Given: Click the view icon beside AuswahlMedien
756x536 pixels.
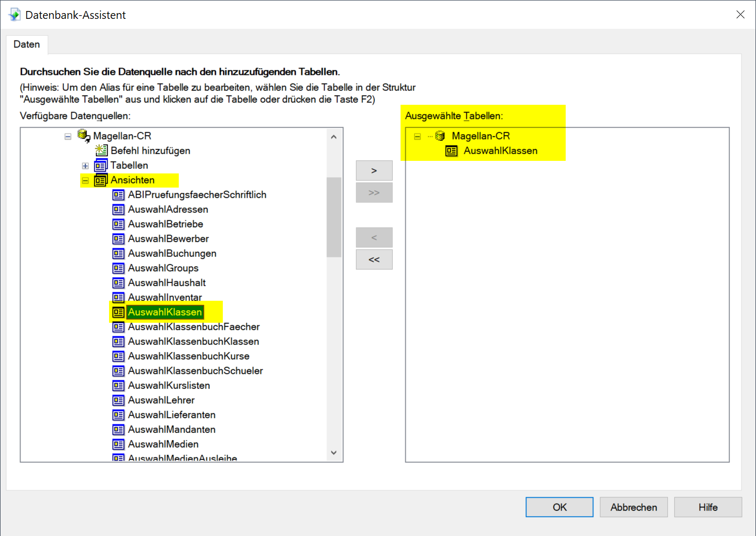Looking at the screenshot, I should tap(118, 444).
